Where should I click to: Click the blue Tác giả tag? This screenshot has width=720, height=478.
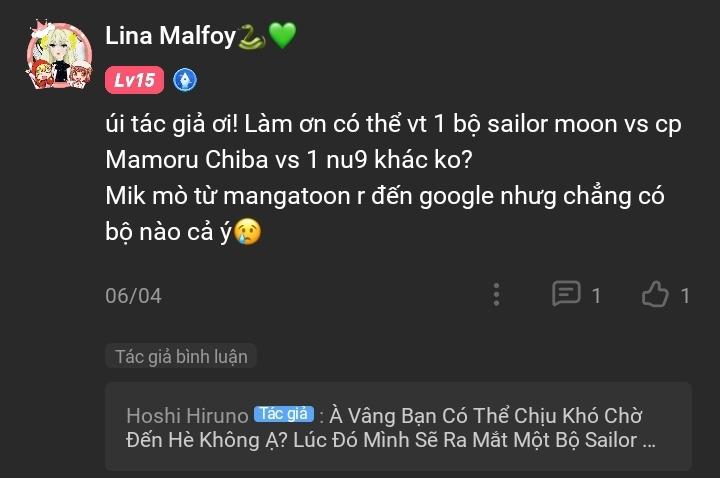284,414
